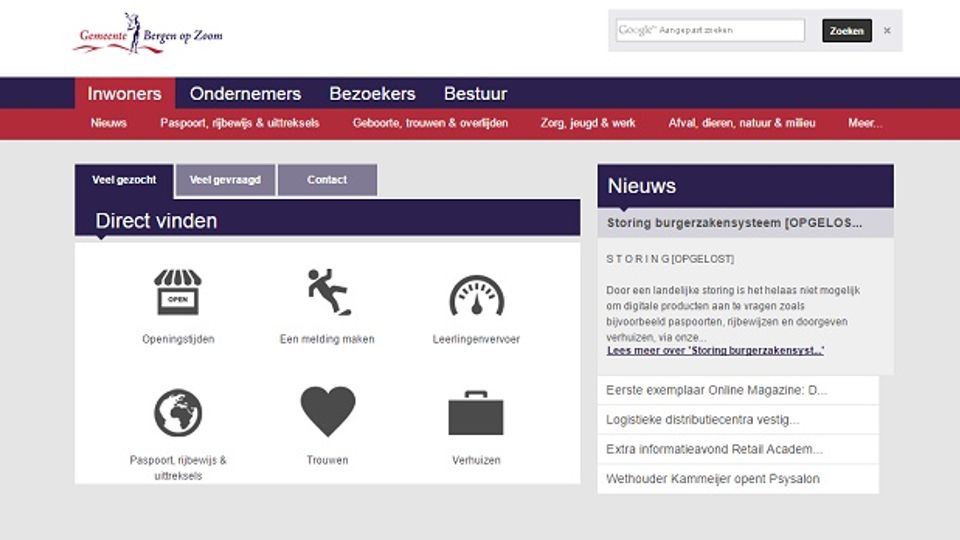Screen dimensions: 960x540
Task: Expand the Meer... submenu option
Action: pos(865,123)
